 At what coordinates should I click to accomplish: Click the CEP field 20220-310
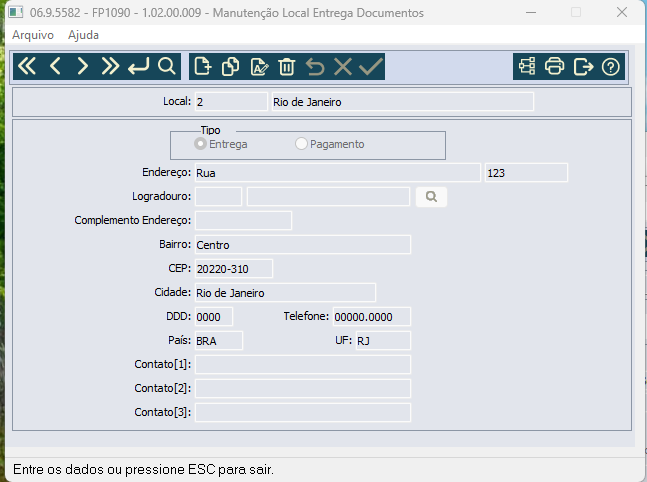point(234,269)
